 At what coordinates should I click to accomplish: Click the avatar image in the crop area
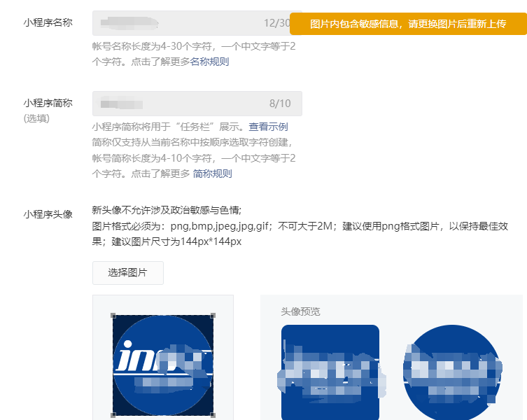(163, 365)
